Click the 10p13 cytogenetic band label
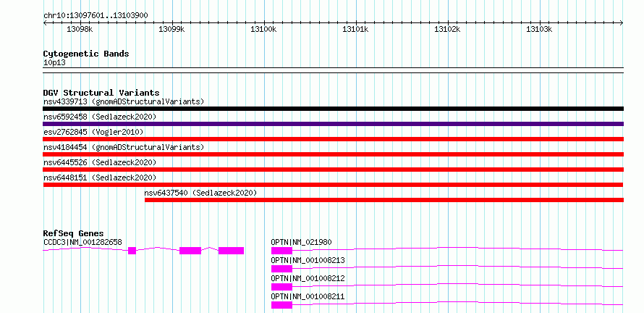644x313 pixels. click(54, 63)
